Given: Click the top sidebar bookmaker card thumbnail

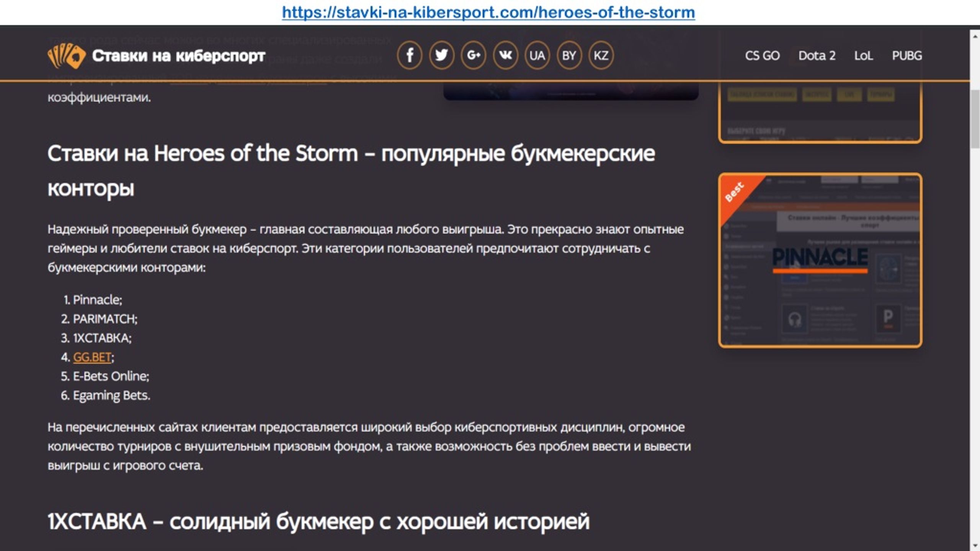Looking at the screenshot, I should point(820,112).
